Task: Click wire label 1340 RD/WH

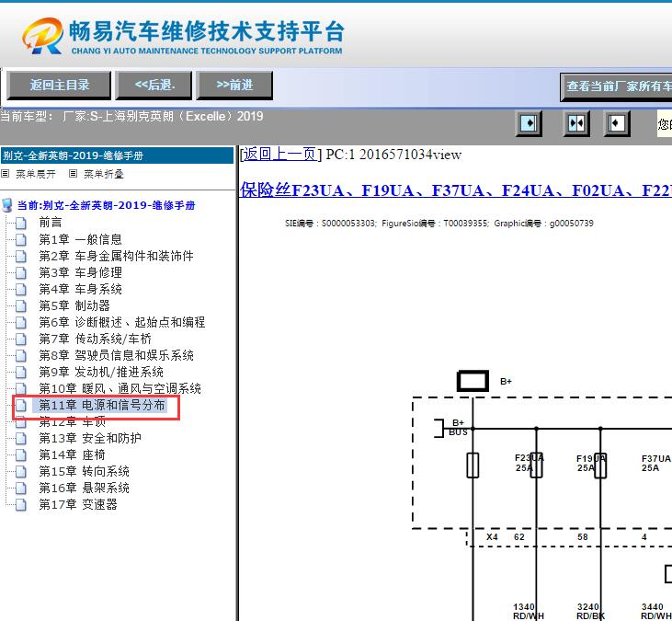Action: coord(528,611)
